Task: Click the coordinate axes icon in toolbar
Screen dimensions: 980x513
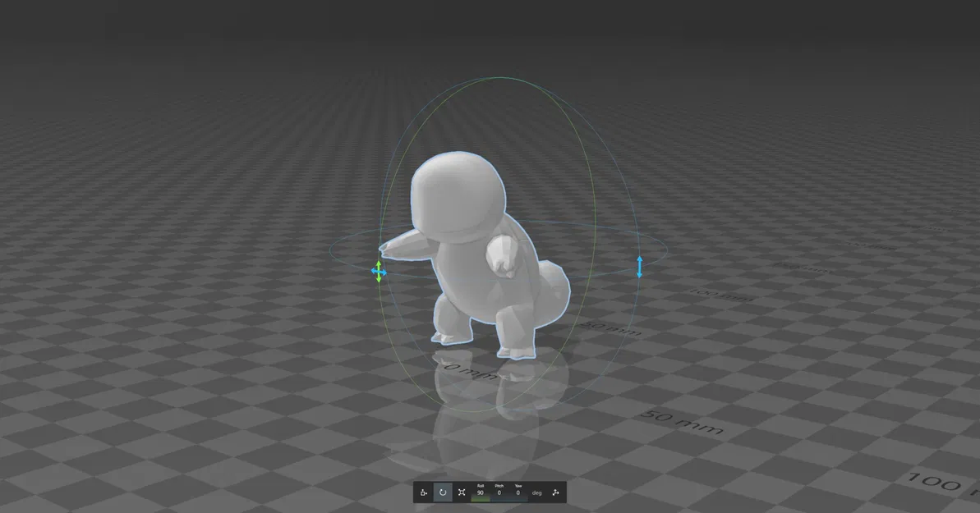Action: point(555,492)
